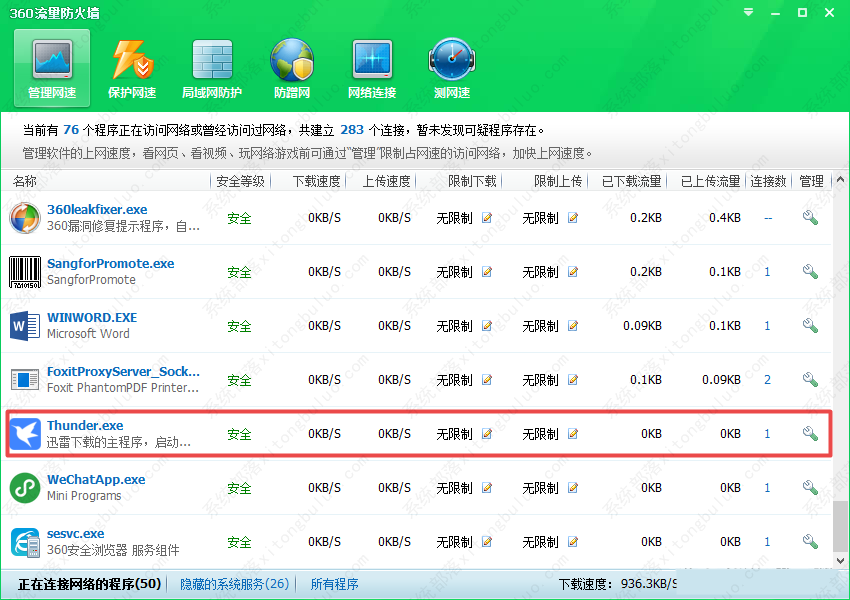Open the Thunder.exe name link
This screenshot has height=600, width=850.
click(x=85, y=425)
